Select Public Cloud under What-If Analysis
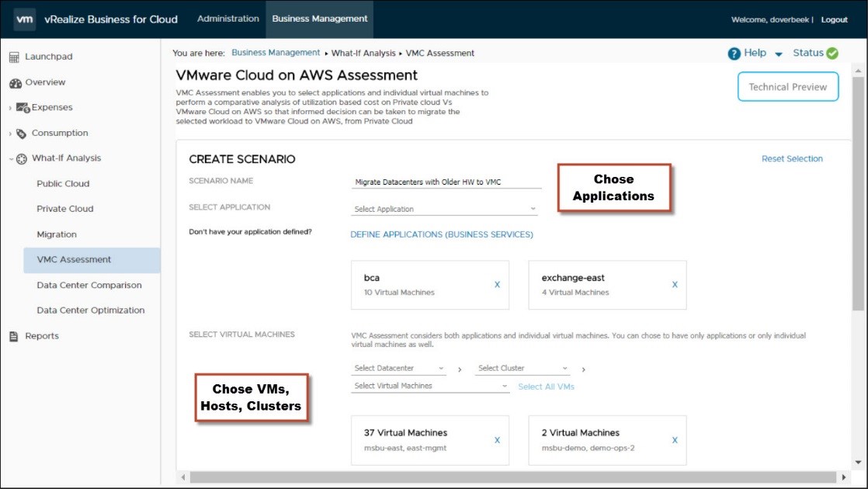 (x=63, y=184)
